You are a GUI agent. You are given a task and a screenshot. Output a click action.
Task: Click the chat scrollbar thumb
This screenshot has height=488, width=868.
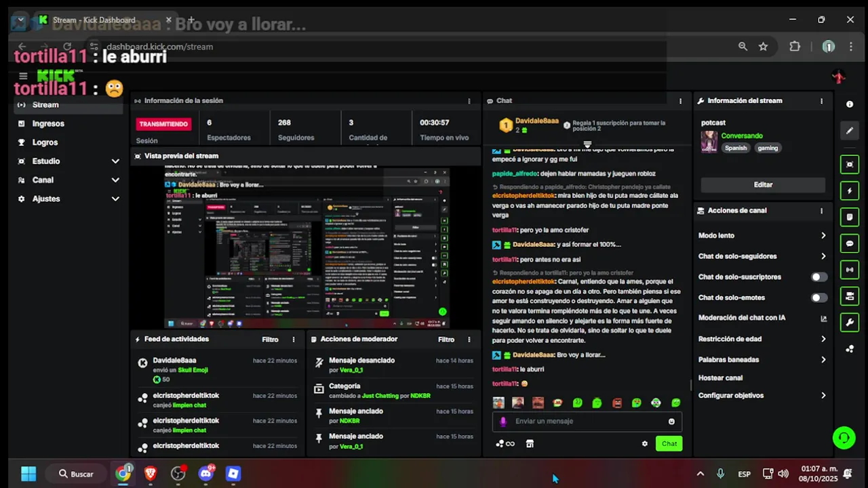tap(691, 384)
